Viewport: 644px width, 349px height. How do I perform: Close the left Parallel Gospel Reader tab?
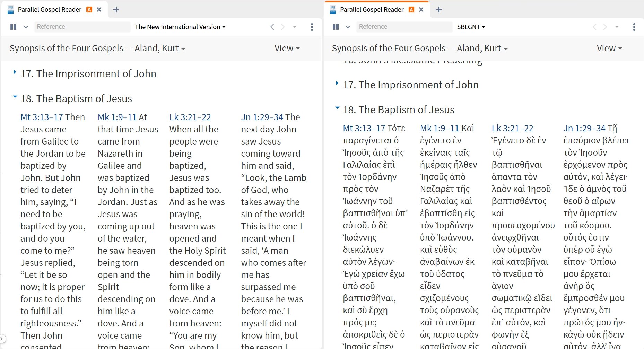pyautogui.click(x=99, y=10)
